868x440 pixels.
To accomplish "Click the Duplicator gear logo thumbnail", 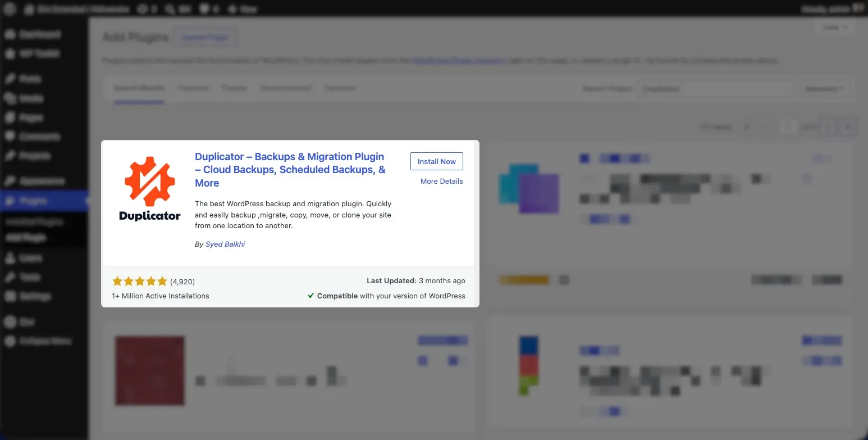I will click(150, 189).
